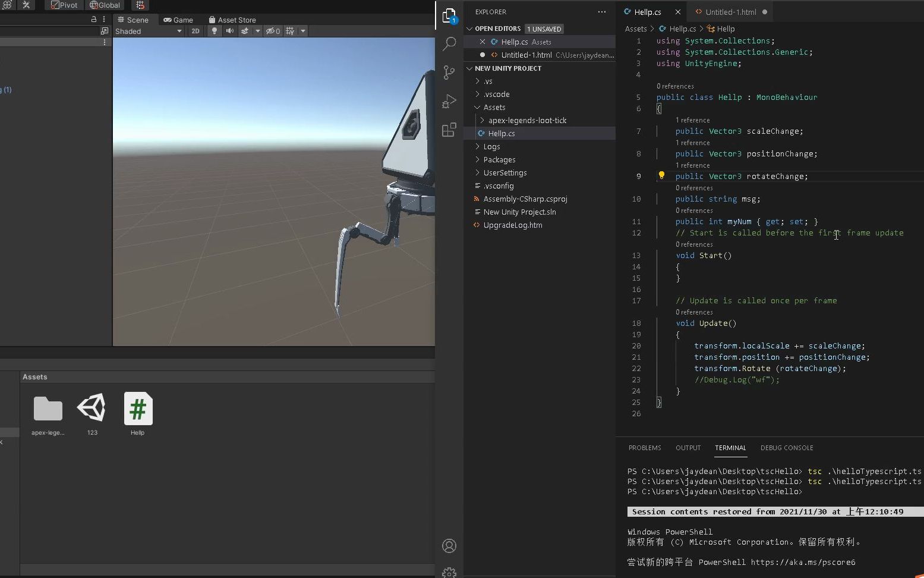Toggle scene lighting with the bulb icon
Viewport: 924px width, 578px height.
point(213,31)
